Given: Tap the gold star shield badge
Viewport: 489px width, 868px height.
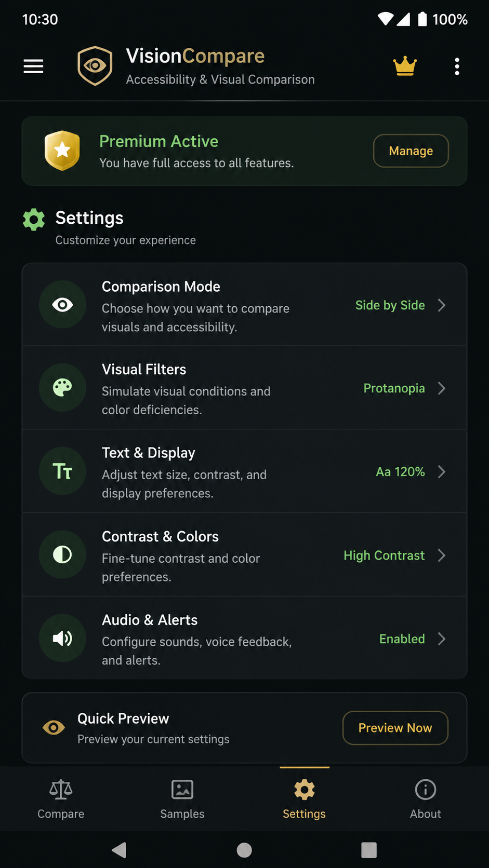Looking at the screenshot, I should 62,151.
